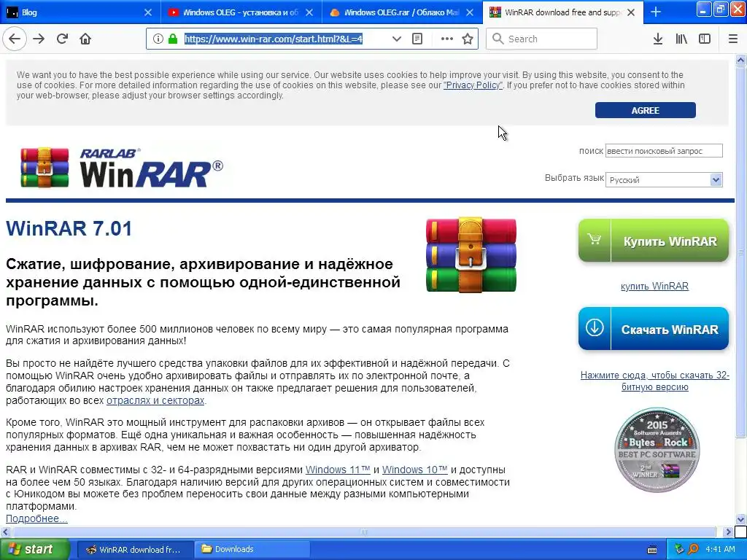The width and height of the screenshot is (747, 560).
Task: Toggle the sidebars icon
Action: (705, 39)
